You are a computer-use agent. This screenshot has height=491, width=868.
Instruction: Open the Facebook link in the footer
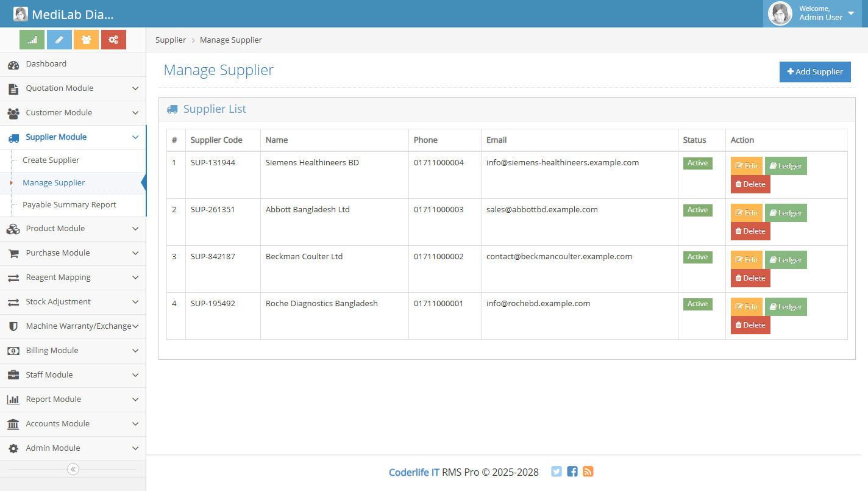pos(572,471)
